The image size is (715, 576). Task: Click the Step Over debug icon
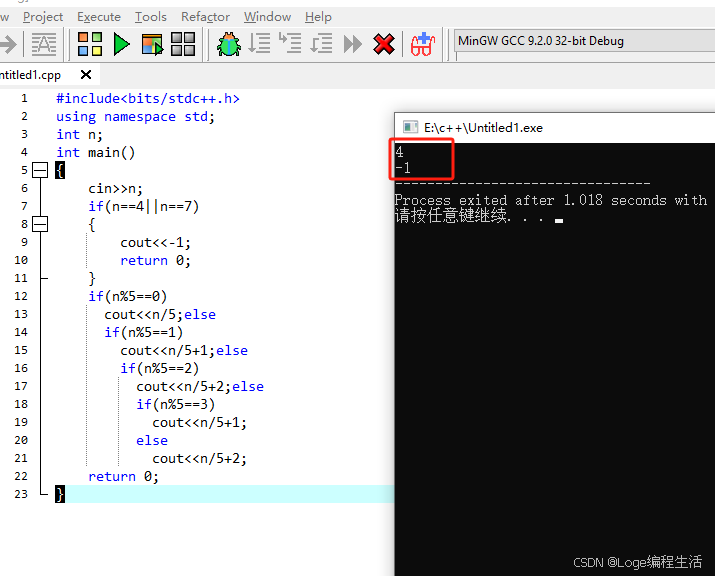click(x=259, y=43)
